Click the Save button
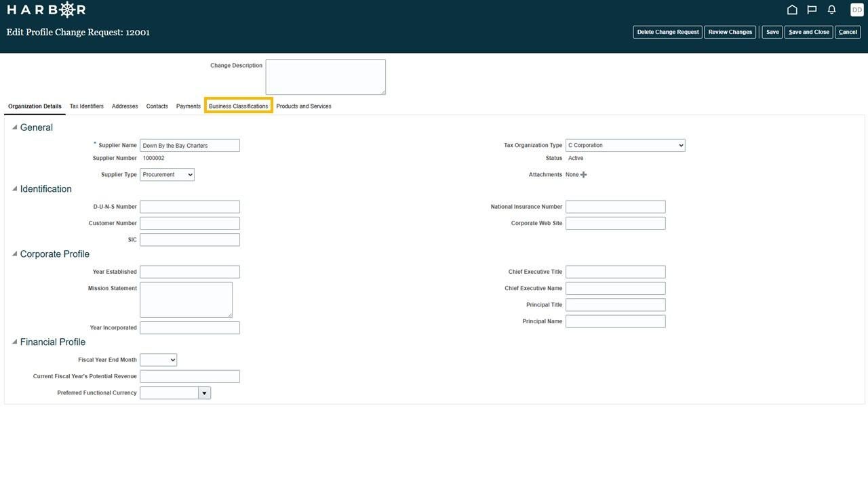 tap(772, 32)
